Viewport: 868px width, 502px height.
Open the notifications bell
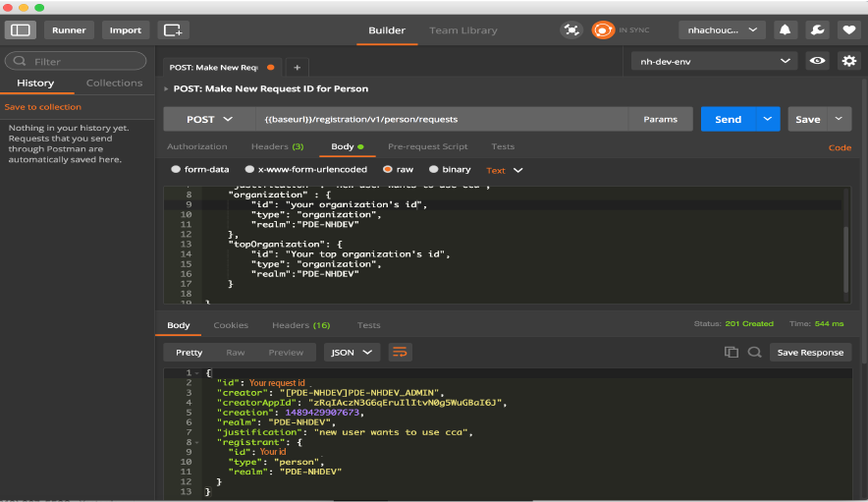(785, 30)
